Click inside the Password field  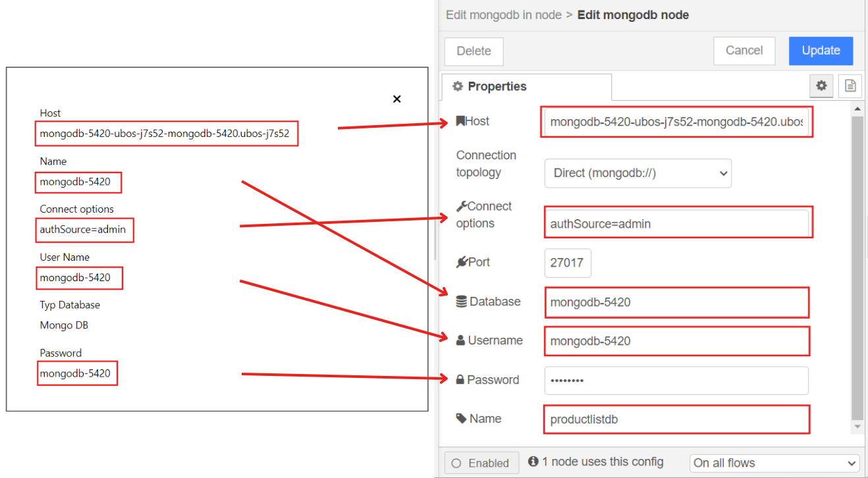click(676, 380)
